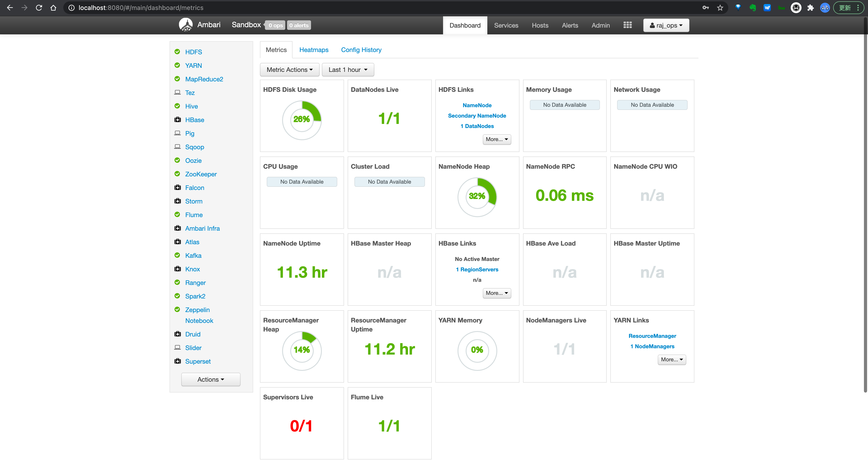
Task: Open the Zeppelin Notebook service link
Action: point(199,315)
